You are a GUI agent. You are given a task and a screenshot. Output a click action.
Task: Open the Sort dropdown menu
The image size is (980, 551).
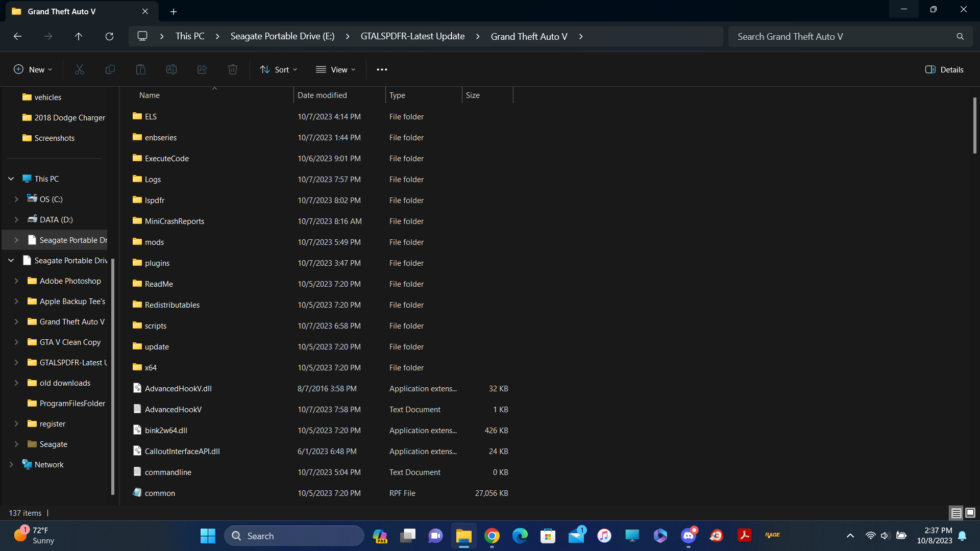point(278,70)
